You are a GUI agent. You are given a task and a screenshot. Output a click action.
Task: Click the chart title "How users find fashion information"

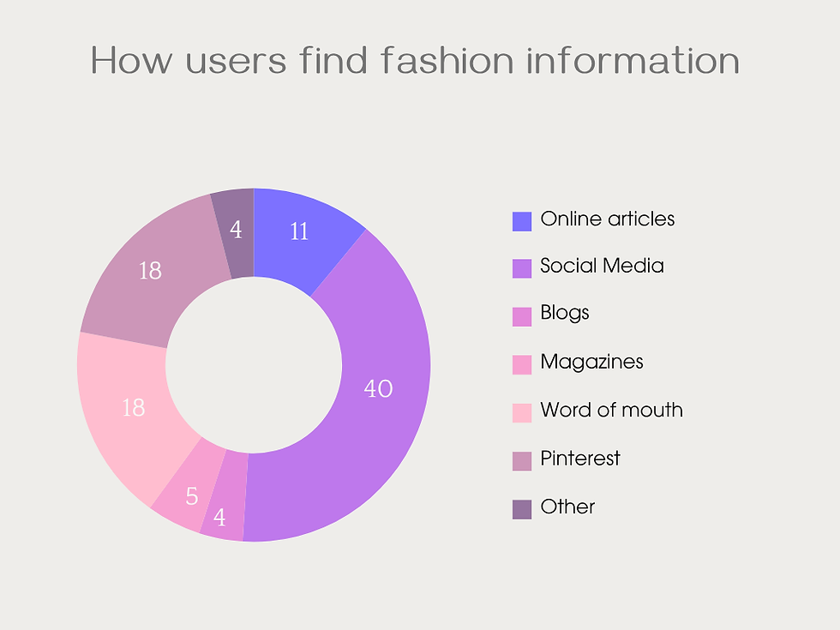[415, 62]
